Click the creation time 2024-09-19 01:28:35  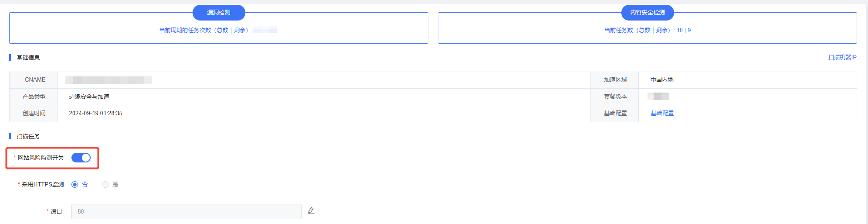(95, 113)
